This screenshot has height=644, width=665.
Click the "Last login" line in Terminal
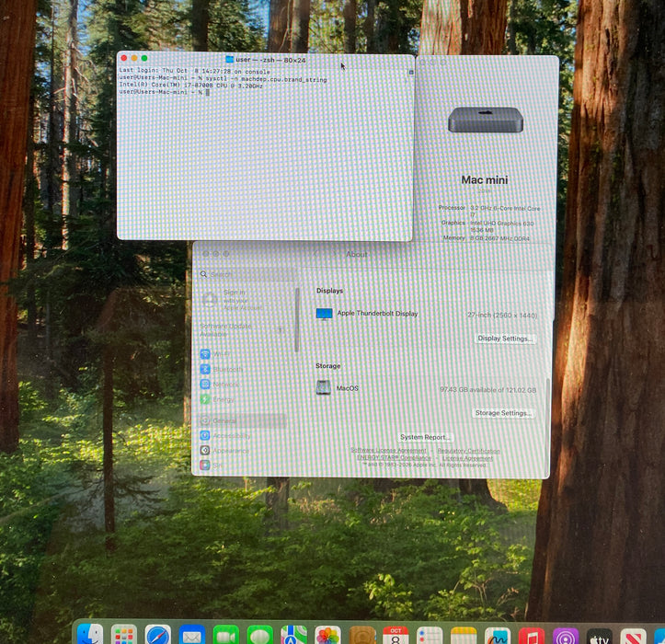point(194,71)
